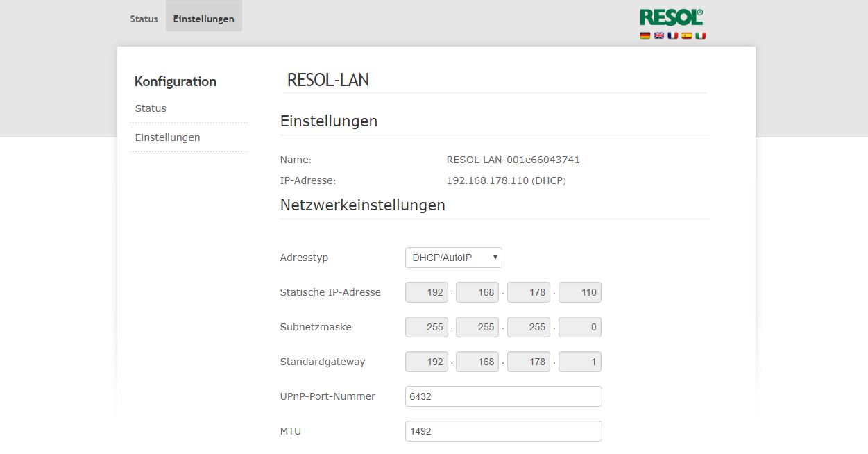Image resolution: width=868 pixels, height=454 pixels.
Task: Switch language to Spanish flag
Action: (687, 35)
